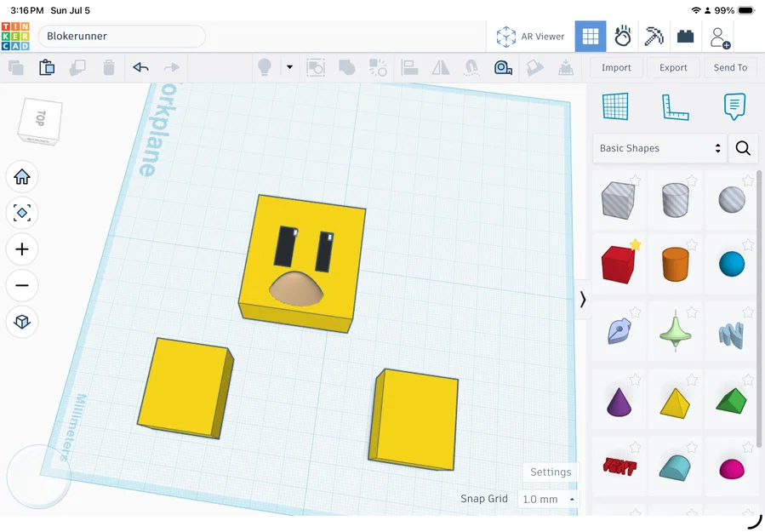Return to Home view
Screen dimensions: 765x532
coord(22,176)
